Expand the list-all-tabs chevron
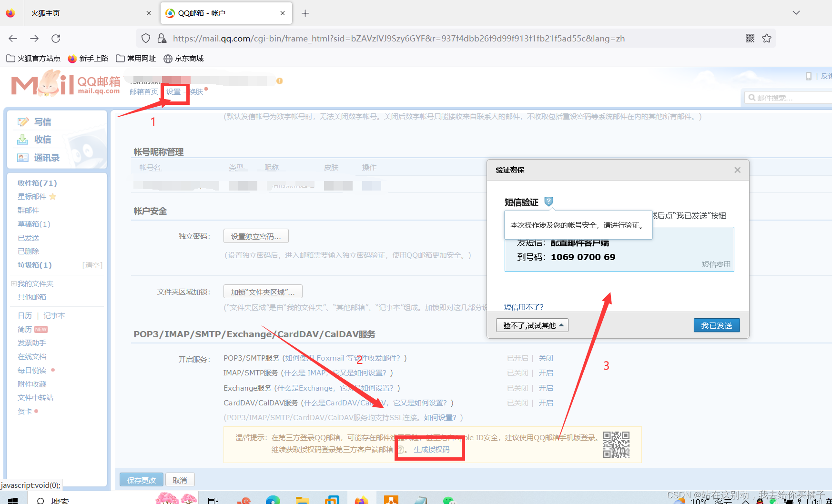 tap(796, 13)
